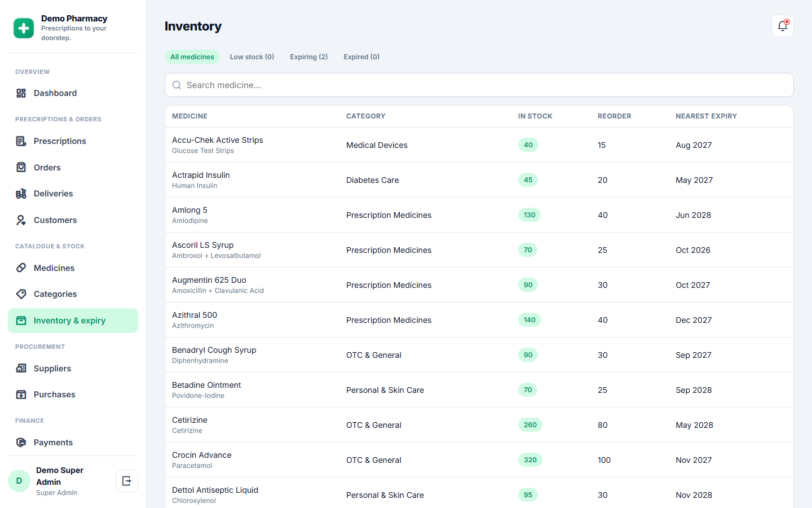Click the Purchases archive icon
Screen dimensions: 812x508
[x=21, y=395]
